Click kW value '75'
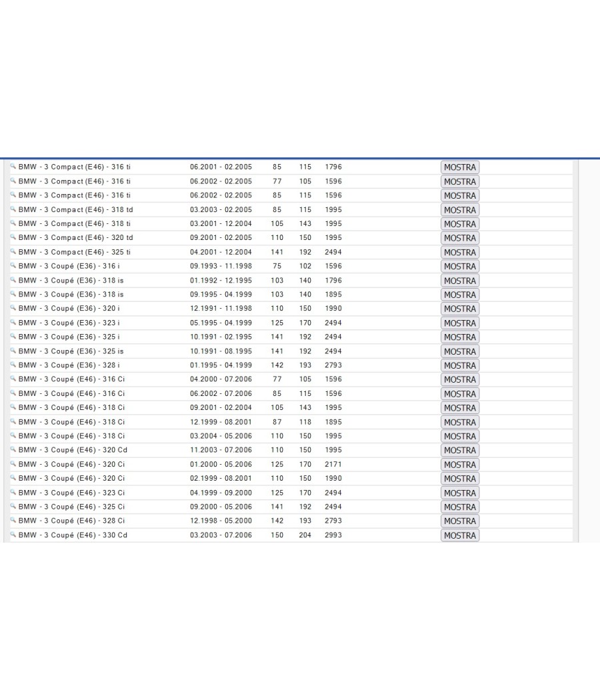 click(277, 266)
